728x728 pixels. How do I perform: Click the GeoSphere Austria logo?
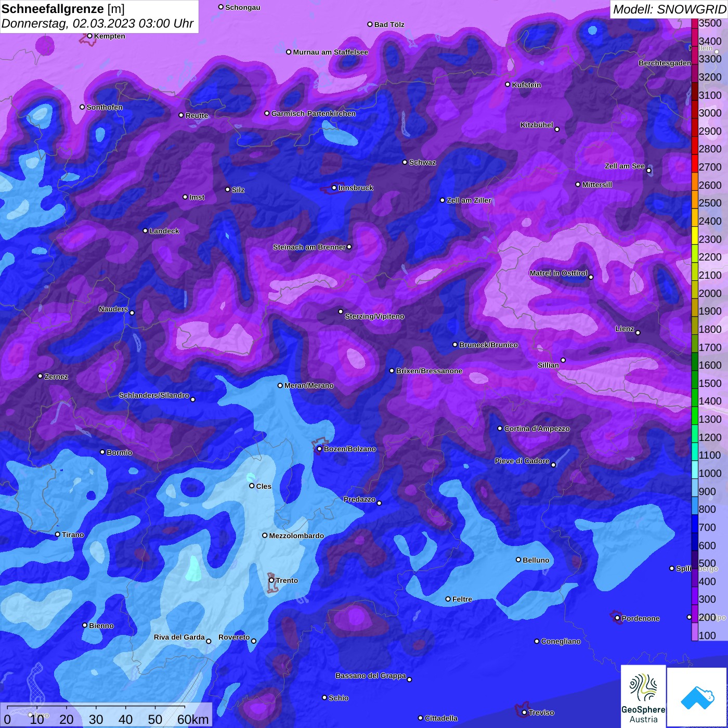pyautogui.click(x=643, y=696)
